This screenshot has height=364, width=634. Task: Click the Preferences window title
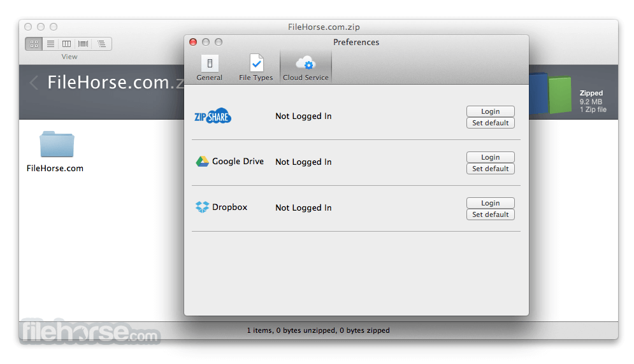pyautogui.click(x=356, y=42)
